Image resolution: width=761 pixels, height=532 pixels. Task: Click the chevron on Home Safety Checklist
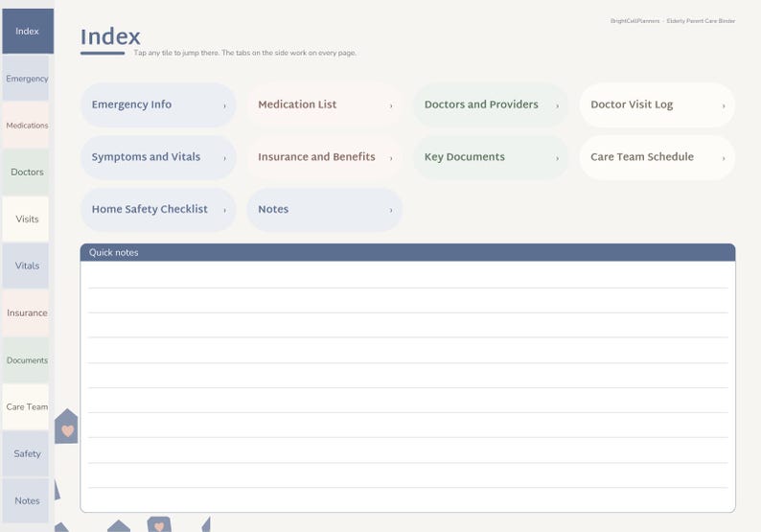(x=224, y=210)
